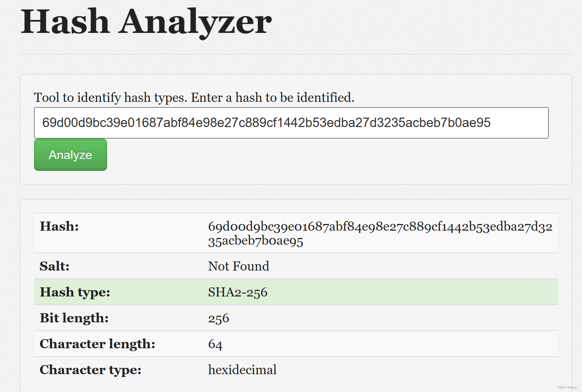
Task: Click the Character type: label
Action: point(90,370)
